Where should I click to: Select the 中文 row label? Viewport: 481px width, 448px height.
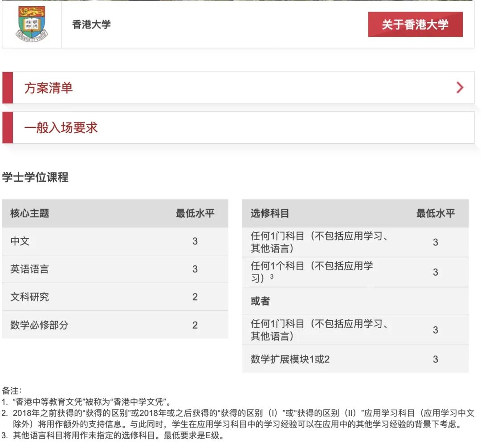click(20, 241)
